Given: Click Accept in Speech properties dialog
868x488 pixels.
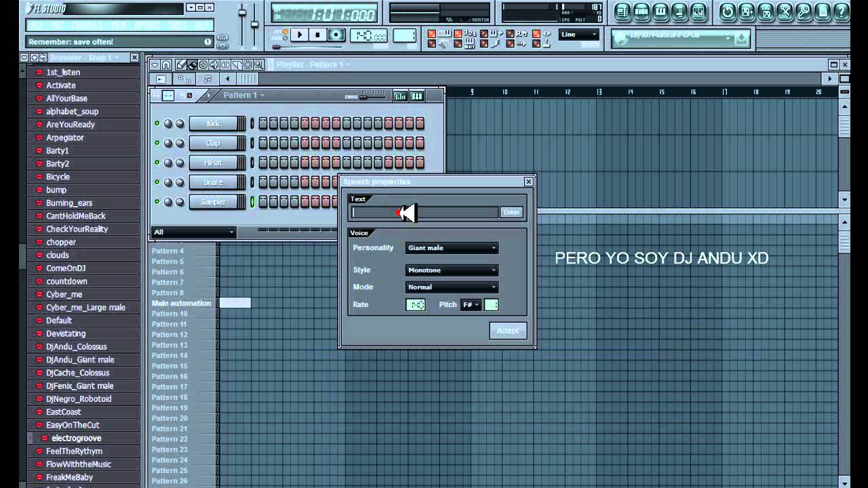Looking at the screenshot, I should (x=508, y=331).
